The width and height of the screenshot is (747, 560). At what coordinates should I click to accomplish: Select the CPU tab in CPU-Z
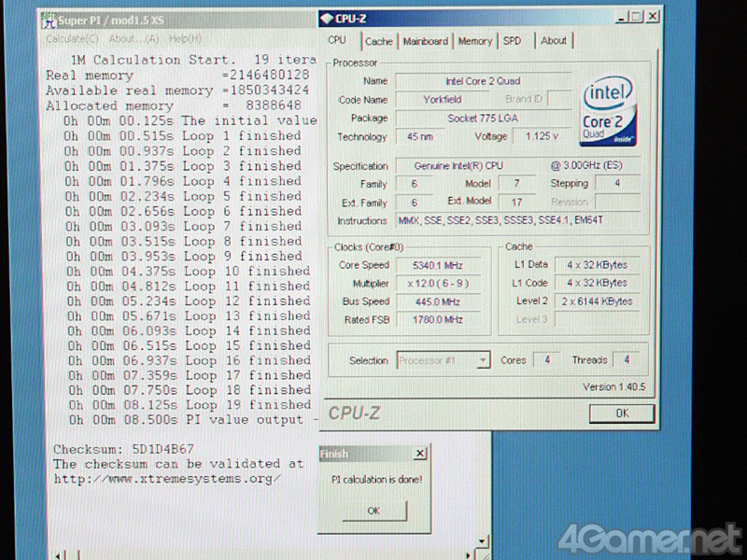pyautogui.click(x=337, y=40)
